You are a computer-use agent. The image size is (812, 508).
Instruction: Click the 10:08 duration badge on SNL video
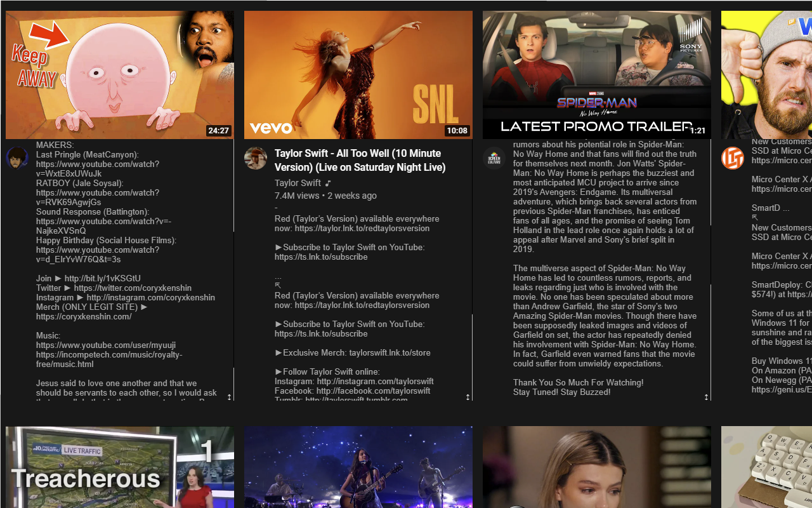tap(457, 131)
